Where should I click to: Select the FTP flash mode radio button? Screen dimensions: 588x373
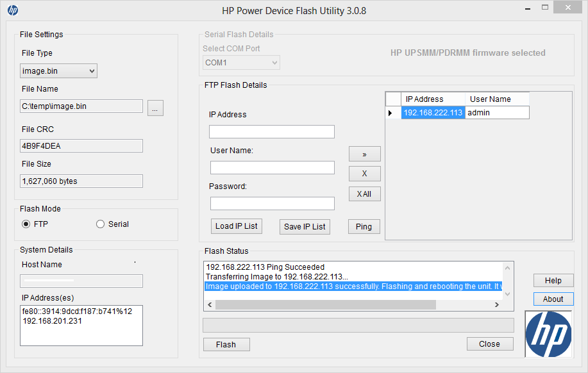click(x=26, y=224)
